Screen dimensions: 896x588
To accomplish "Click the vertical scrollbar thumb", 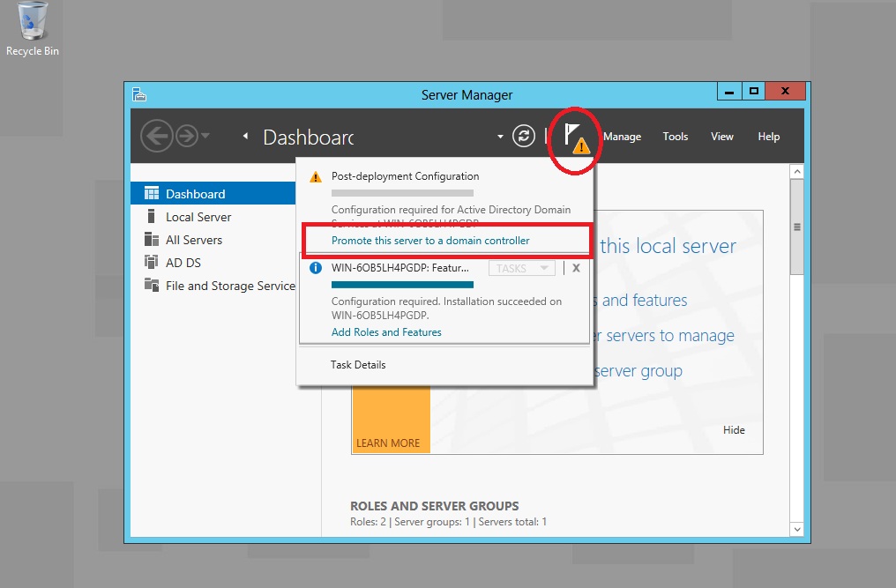I will [797, 227].
